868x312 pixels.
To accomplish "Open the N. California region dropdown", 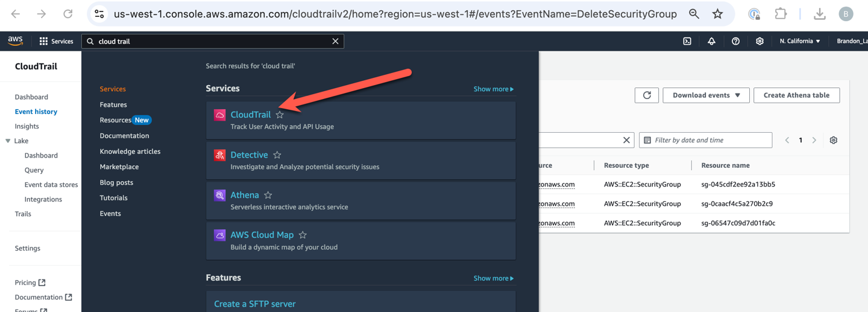I will pyautogui.click(x=800, y=41).
